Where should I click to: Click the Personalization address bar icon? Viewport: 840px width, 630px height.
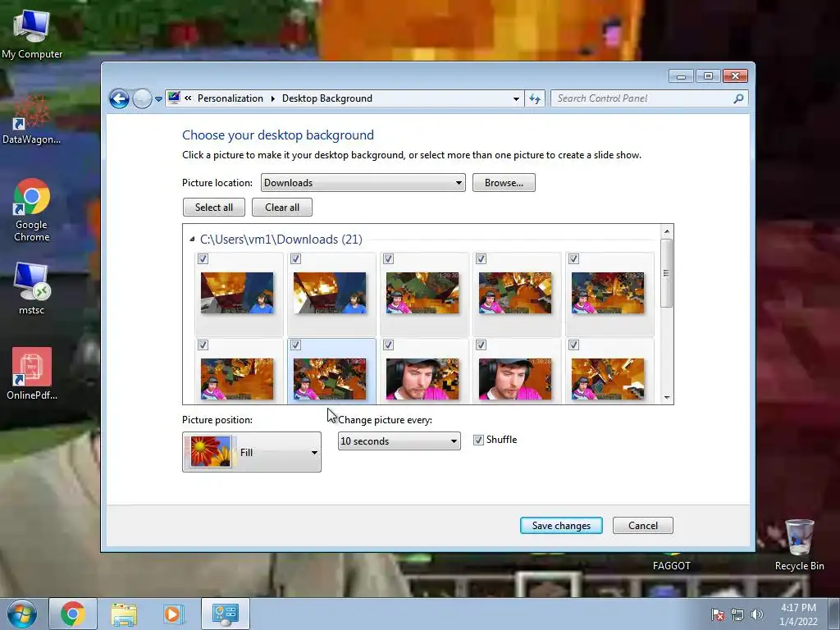click(x=174, y=98)
